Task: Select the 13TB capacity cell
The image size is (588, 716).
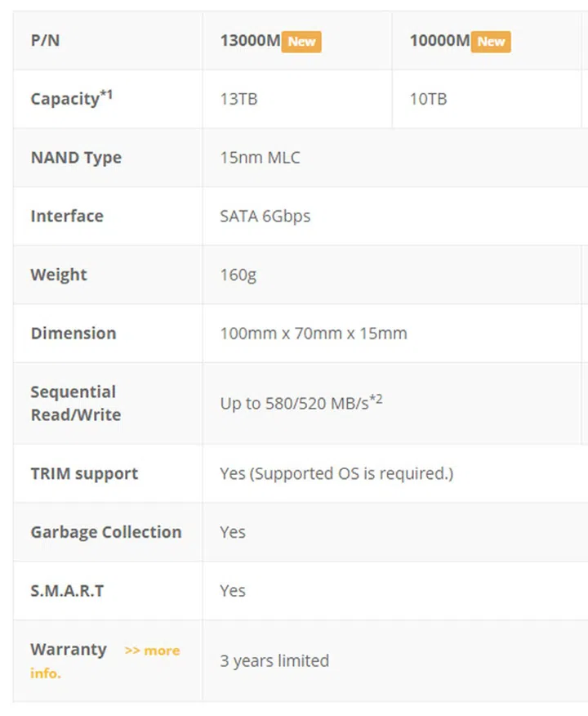Action: tap(239, 99)
